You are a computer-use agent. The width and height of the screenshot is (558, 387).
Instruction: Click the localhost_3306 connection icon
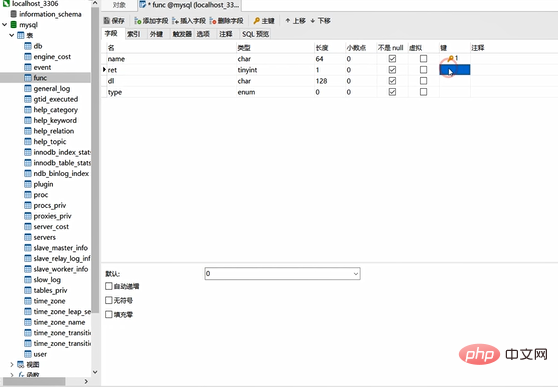[x=6, y=4]
